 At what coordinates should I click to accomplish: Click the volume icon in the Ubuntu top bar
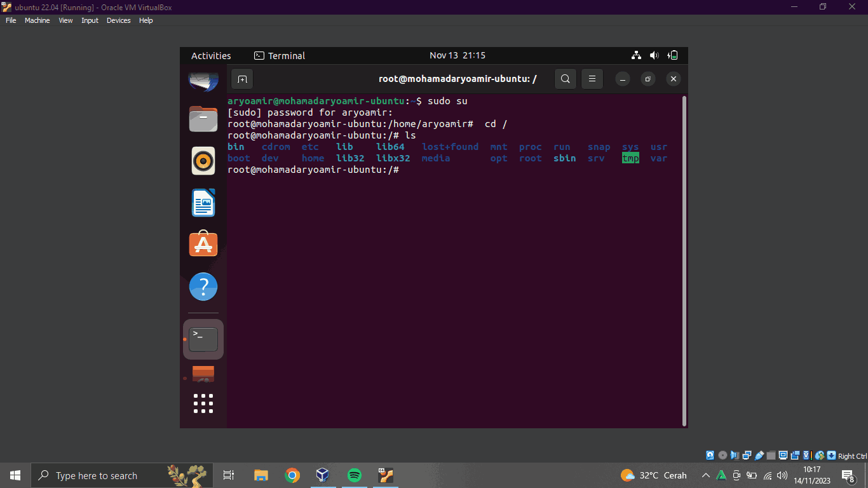(x=654, y=55)
